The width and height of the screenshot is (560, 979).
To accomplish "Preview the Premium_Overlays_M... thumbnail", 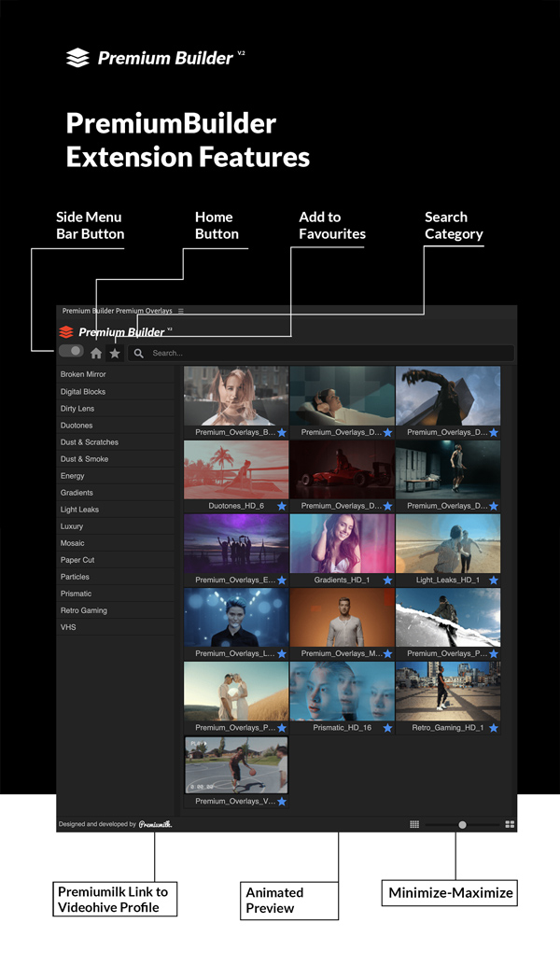I will (343, 618).
